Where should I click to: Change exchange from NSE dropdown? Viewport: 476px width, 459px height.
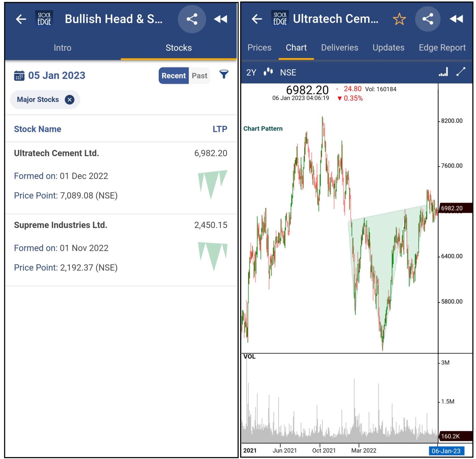288,72
